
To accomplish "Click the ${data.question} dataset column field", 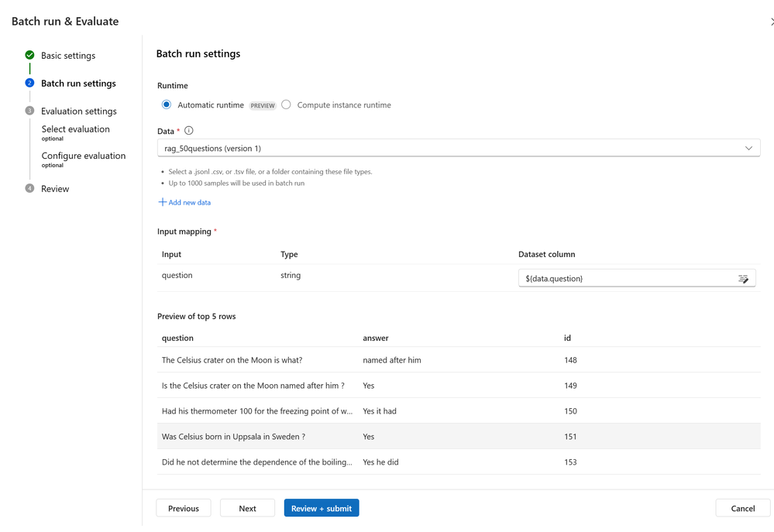I will tap(637, 278).
